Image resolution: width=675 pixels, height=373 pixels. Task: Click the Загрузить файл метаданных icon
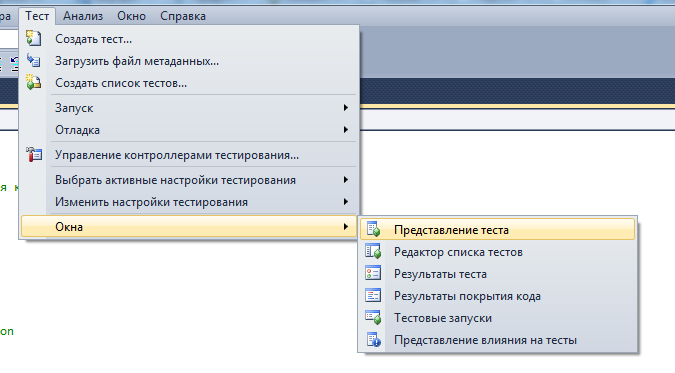tap(34, 60)
